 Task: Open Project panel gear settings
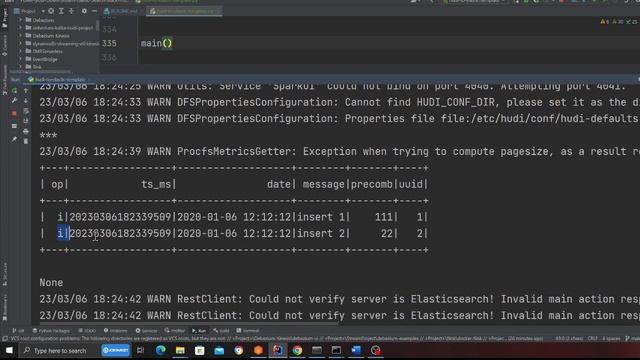click(84, 11)
